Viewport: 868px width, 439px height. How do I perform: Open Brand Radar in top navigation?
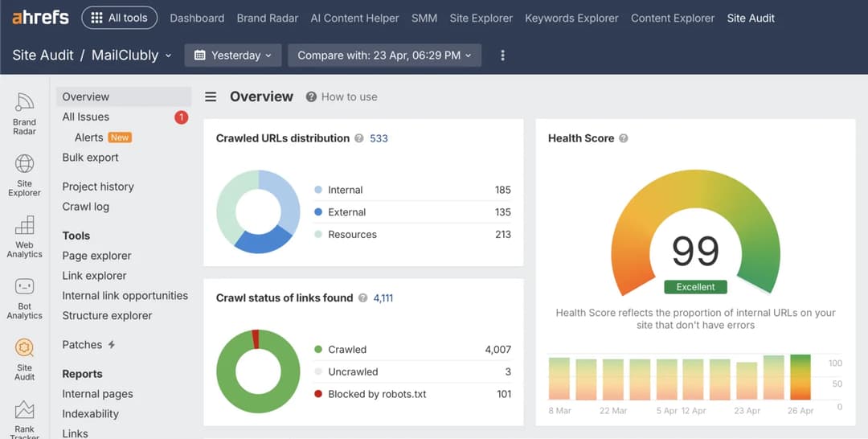(x=268, y=18)
